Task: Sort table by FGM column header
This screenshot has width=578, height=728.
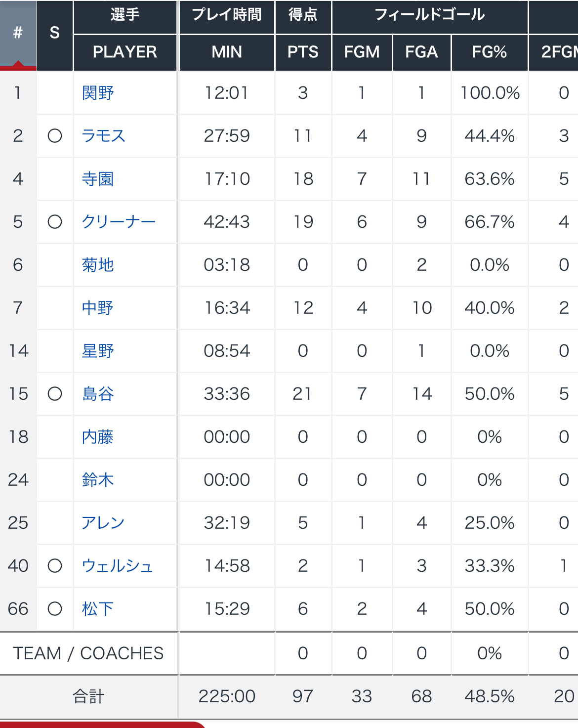Action: [x=362, y=52]
